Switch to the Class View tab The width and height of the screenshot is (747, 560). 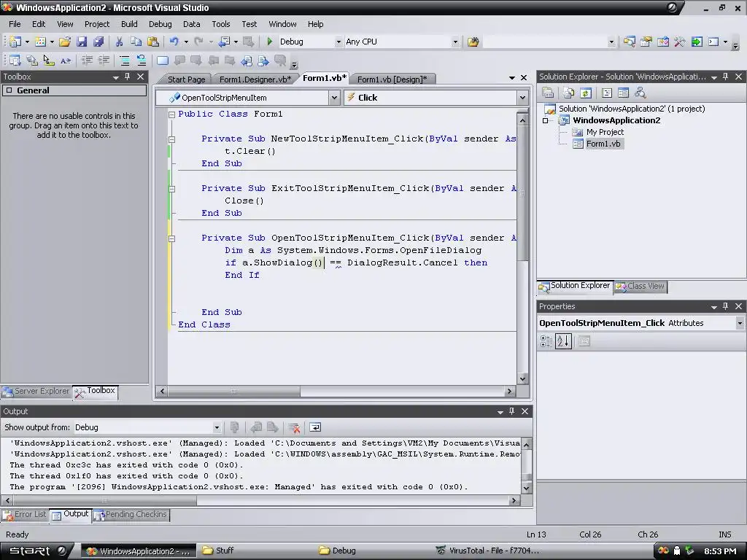pyautogui.click(x=640, y=286)
